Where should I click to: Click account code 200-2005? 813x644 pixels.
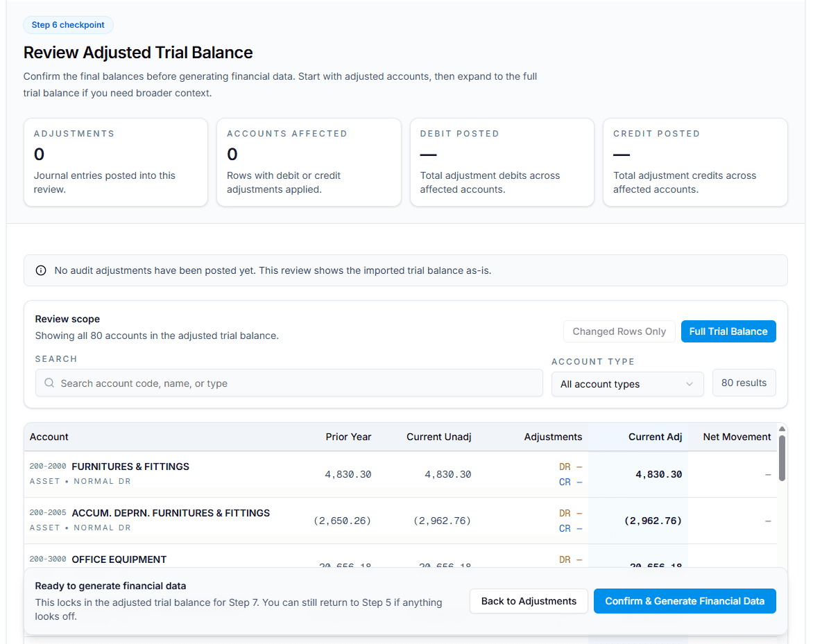(48, 513)
